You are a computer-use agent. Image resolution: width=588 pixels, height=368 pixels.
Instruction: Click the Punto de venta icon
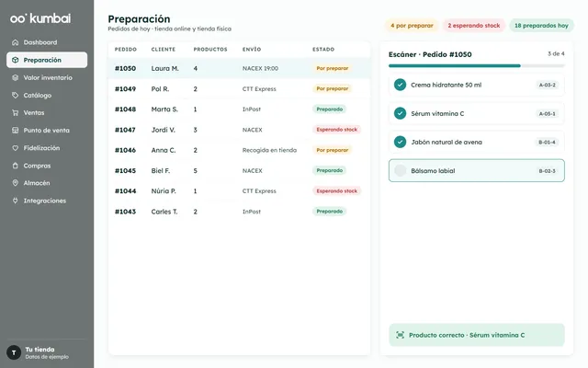point(15,131)
